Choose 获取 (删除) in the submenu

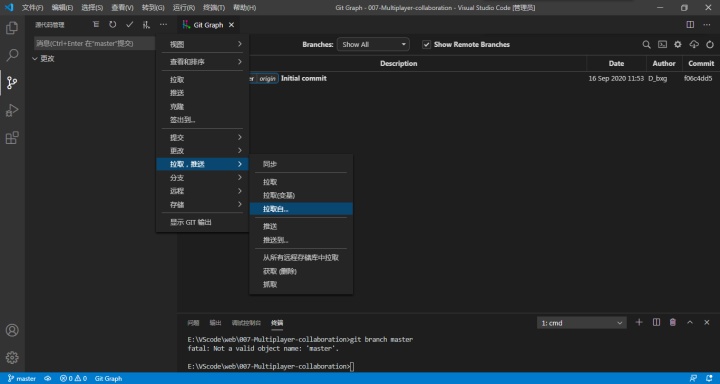301,271
